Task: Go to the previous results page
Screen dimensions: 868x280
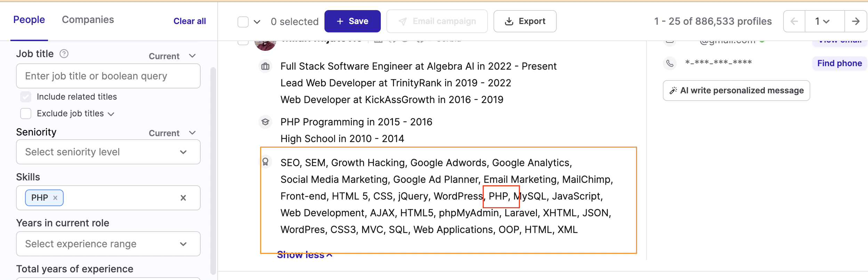Action: coord(794,21)
